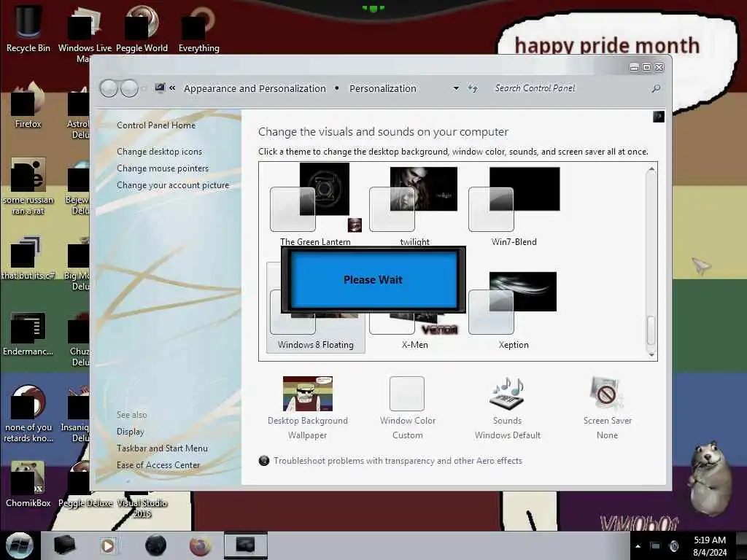Select the Xeption theme

pos(514,309)
